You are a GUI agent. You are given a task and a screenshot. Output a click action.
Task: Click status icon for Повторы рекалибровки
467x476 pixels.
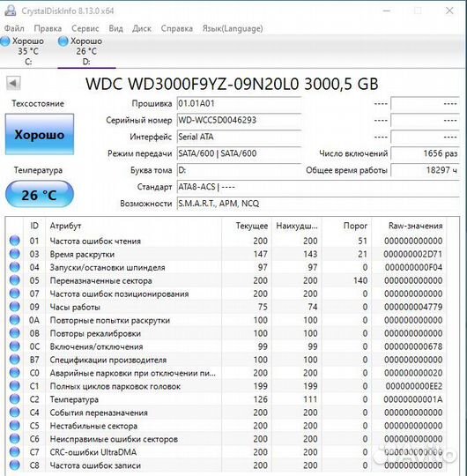click(x=15, y=333)
